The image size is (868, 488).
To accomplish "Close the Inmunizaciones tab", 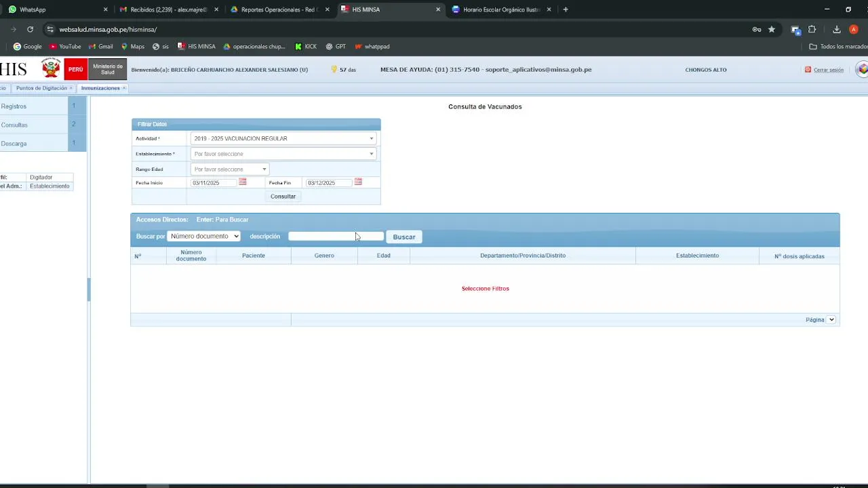I will pyautogui.click(x=124, y=88).
